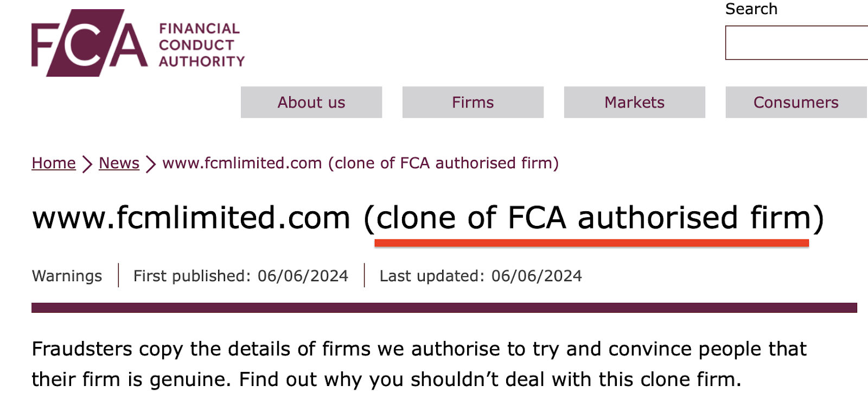
Task: Click the First published date text
Action: 240,276
